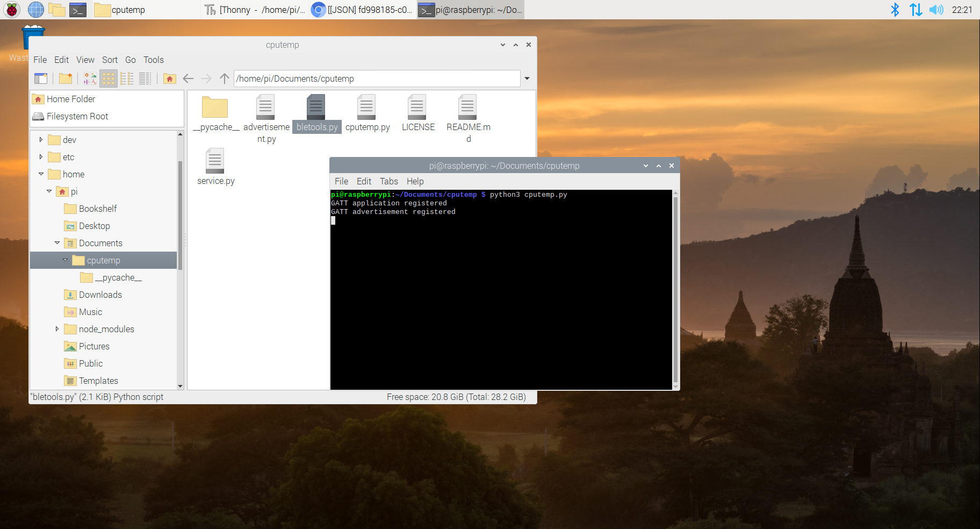
Task: Create a new folder via toolbar icon
Action: (66, 78)
